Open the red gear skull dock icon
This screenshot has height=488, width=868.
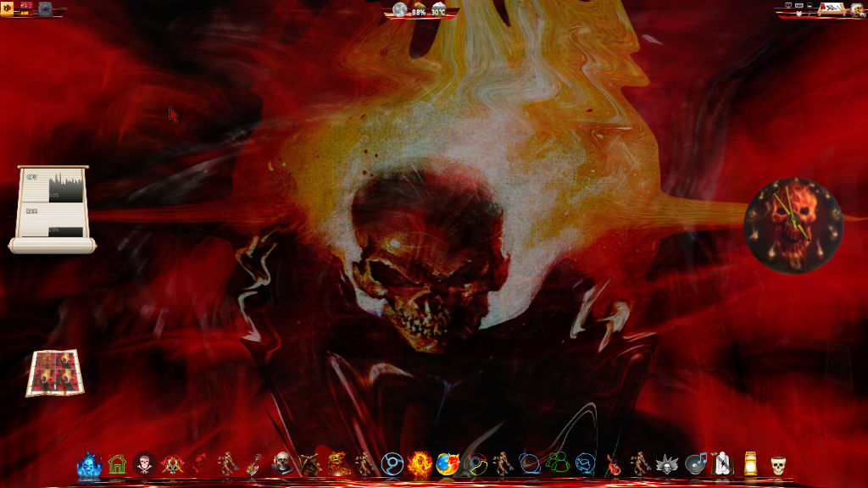tap(200, 464)
